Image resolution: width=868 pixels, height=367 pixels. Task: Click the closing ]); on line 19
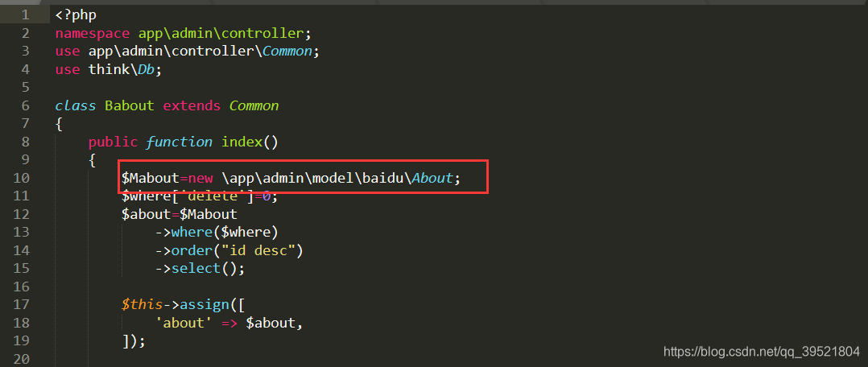click(134, 341)
